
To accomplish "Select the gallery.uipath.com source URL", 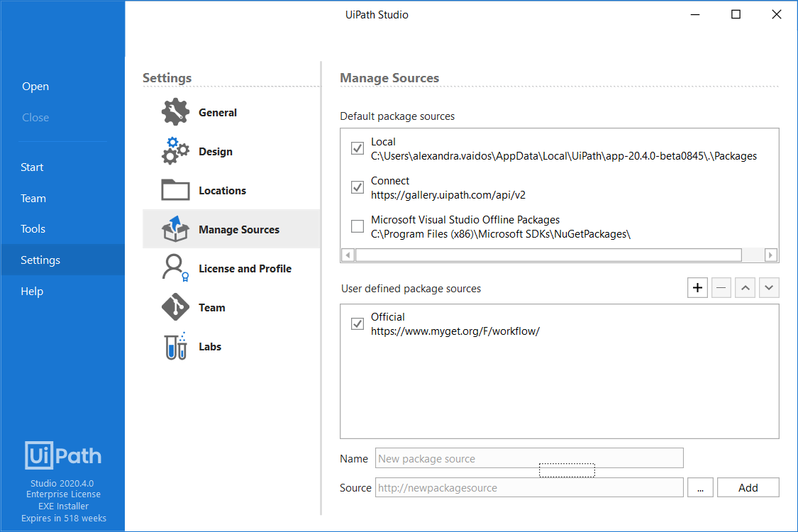I will tap(448, 195).
